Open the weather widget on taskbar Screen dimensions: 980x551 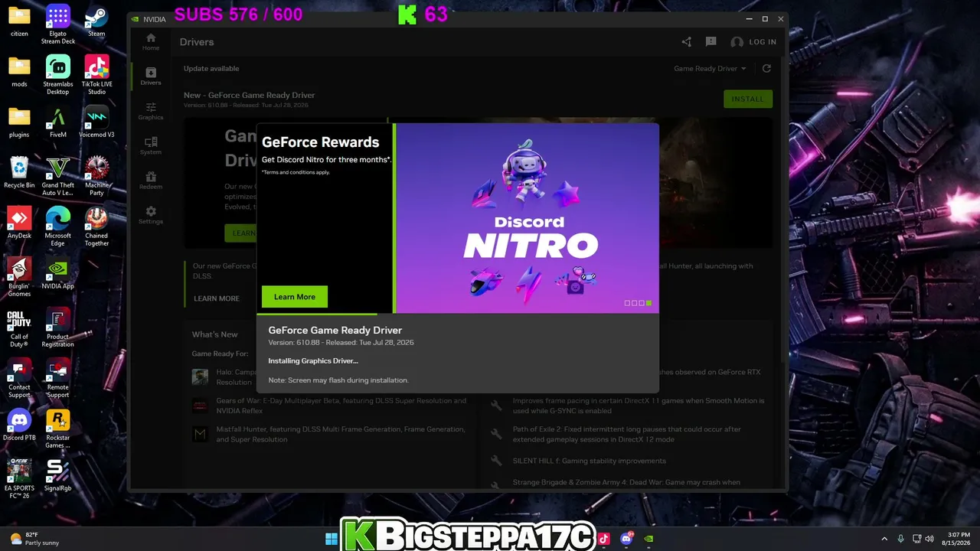pyautogui.click(x=34, y=539)
